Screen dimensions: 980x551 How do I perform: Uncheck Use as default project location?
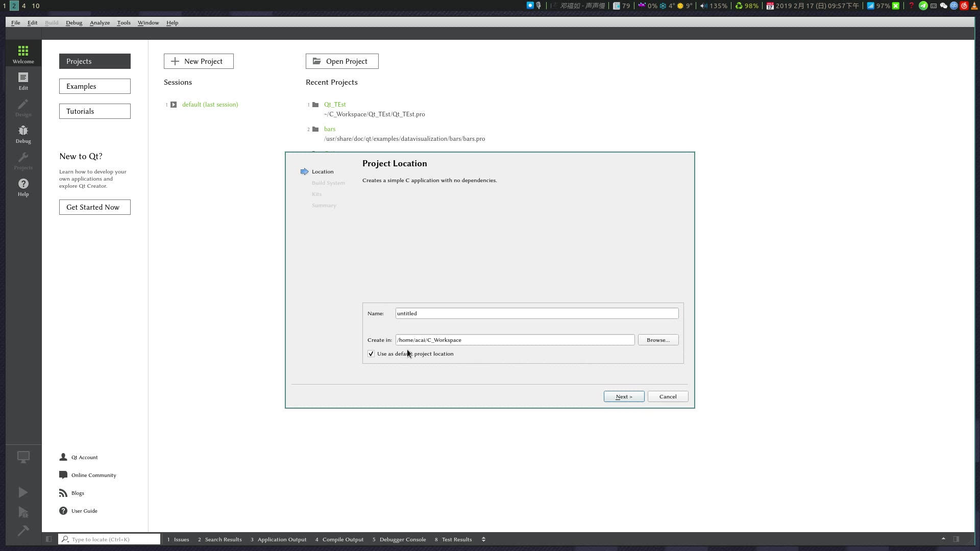pos(371,354)
